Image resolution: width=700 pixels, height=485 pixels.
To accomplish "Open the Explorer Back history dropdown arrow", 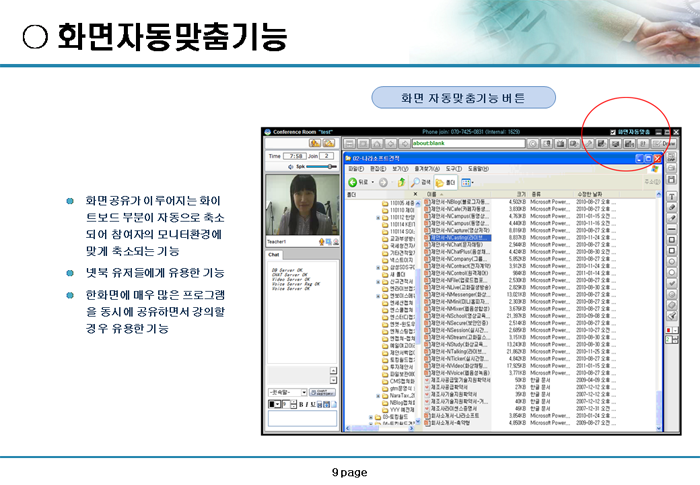I will pos(373,182).
